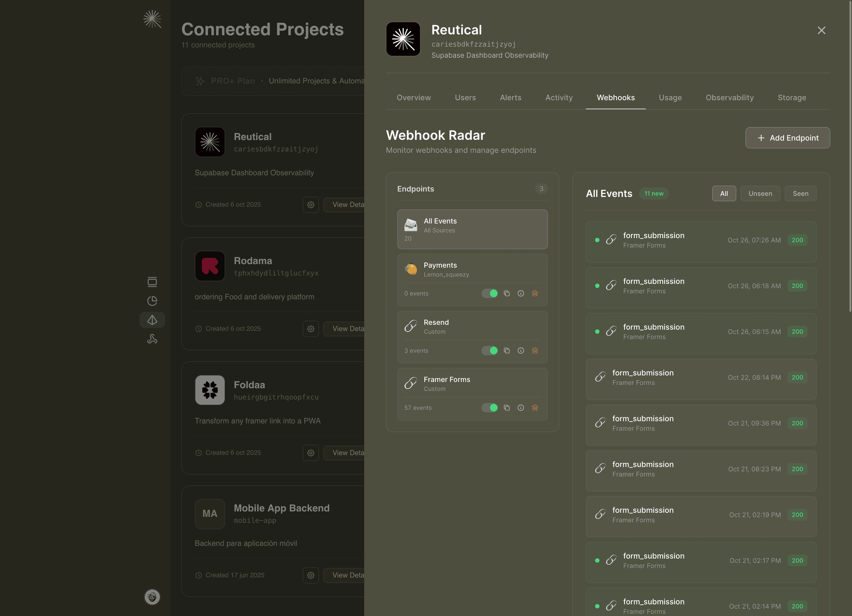Open settings gear on Rodama project card
Screen dimensions: 852x616
311,329
